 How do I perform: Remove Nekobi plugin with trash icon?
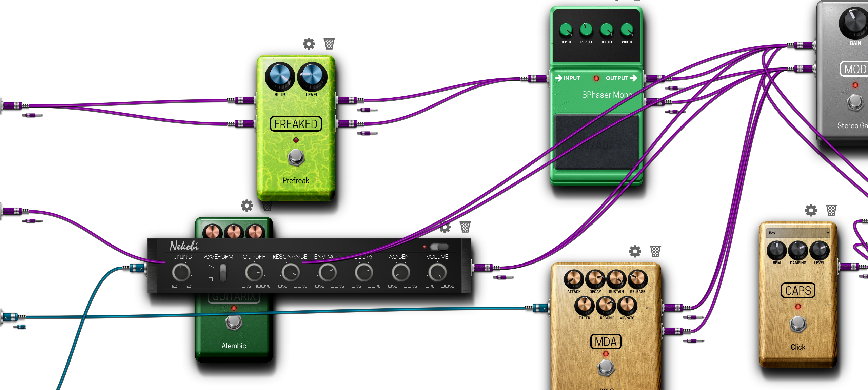click(465, 227)
